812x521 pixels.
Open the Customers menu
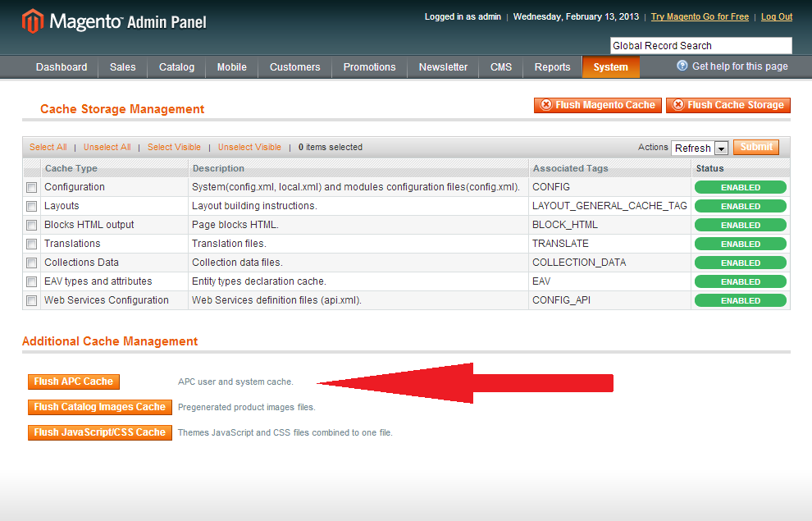pos(294,67)
